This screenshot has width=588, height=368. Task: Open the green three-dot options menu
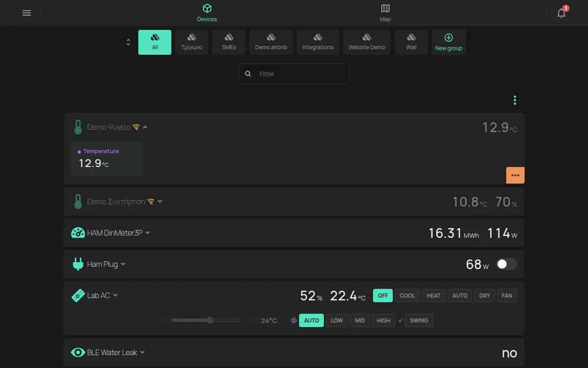tap(515, 100)
